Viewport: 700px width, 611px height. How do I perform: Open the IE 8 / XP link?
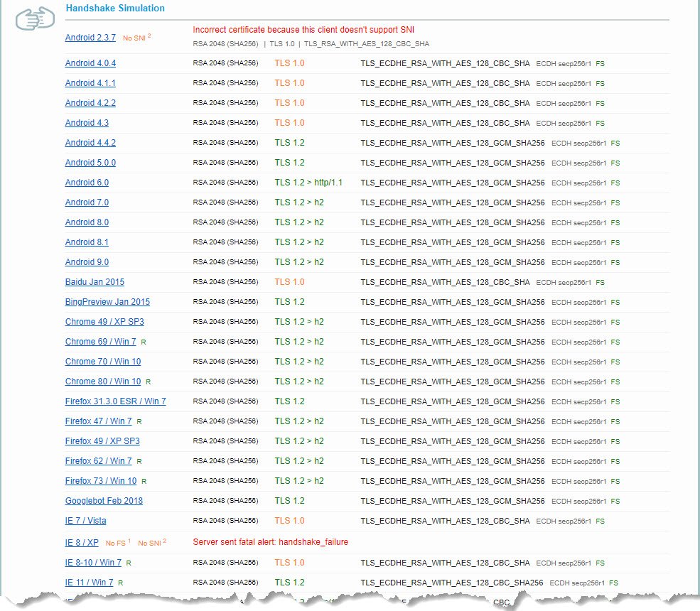(82, 542)
